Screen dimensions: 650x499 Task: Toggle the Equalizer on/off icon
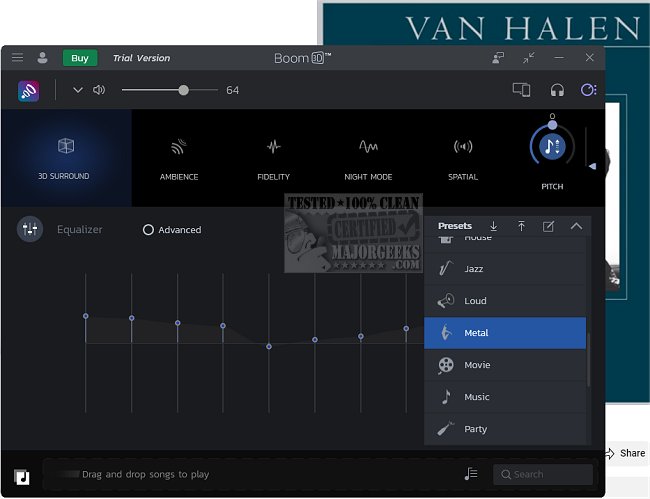(30, 229)
